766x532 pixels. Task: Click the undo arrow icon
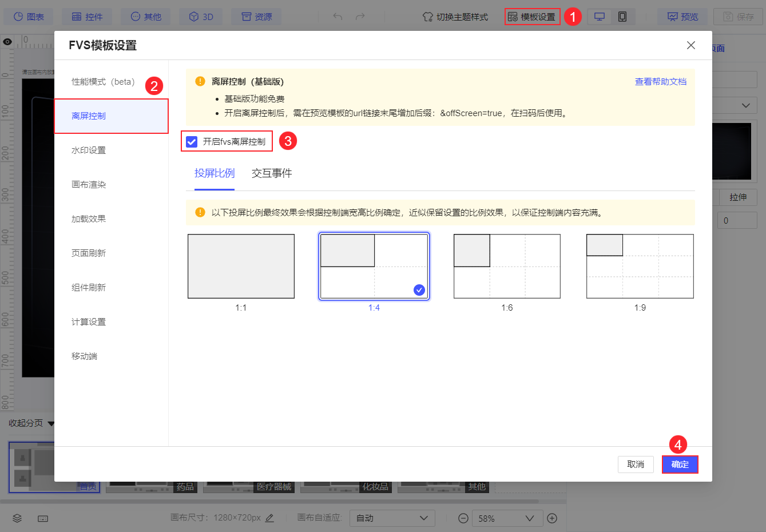click(338, 17)
